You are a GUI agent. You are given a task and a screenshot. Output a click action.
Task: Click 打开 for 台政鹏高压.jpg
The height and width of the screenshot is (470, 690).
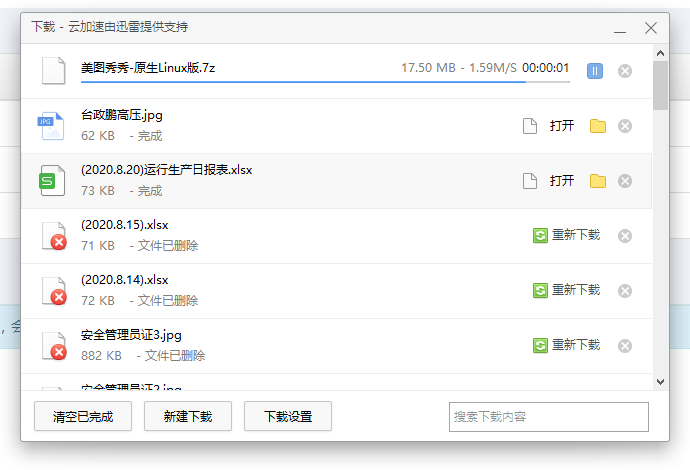tap(562, 126)
